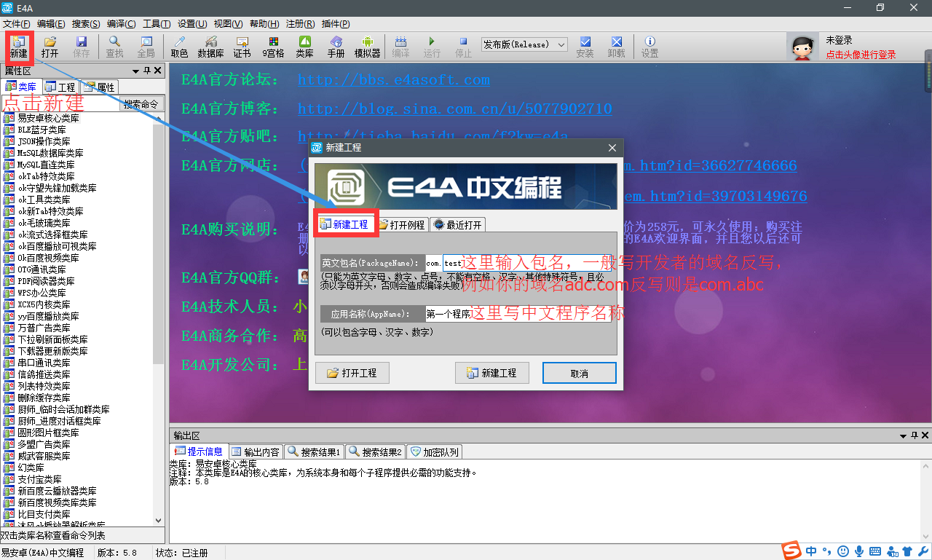Image resolution: width=932 pixels, height=560 pixels.
Task: Open the 查找 search tool
Action: tap(114, 47)
